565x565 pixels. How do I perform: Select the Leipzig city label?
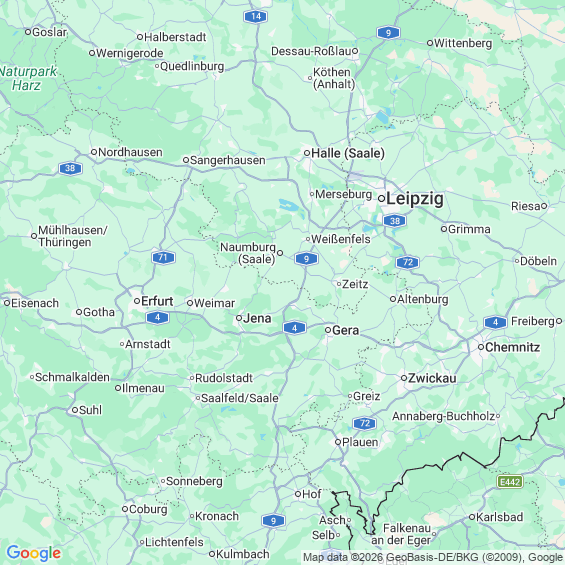coord(415,199)
